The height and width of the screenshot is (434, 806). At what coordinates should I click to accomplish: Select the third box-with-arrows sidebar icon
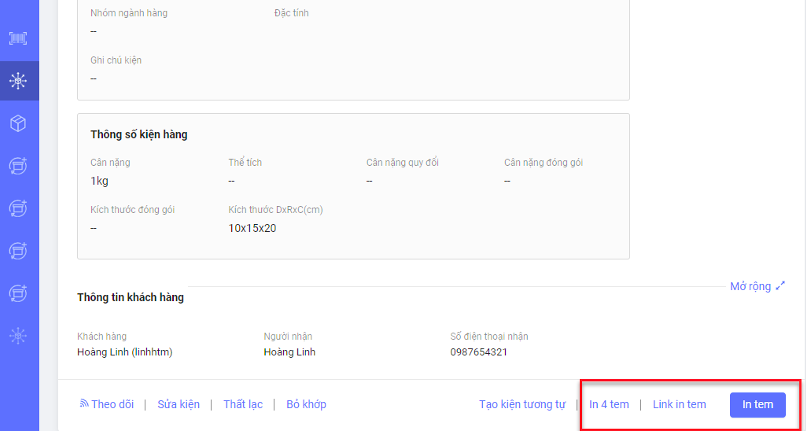point(18,250)
